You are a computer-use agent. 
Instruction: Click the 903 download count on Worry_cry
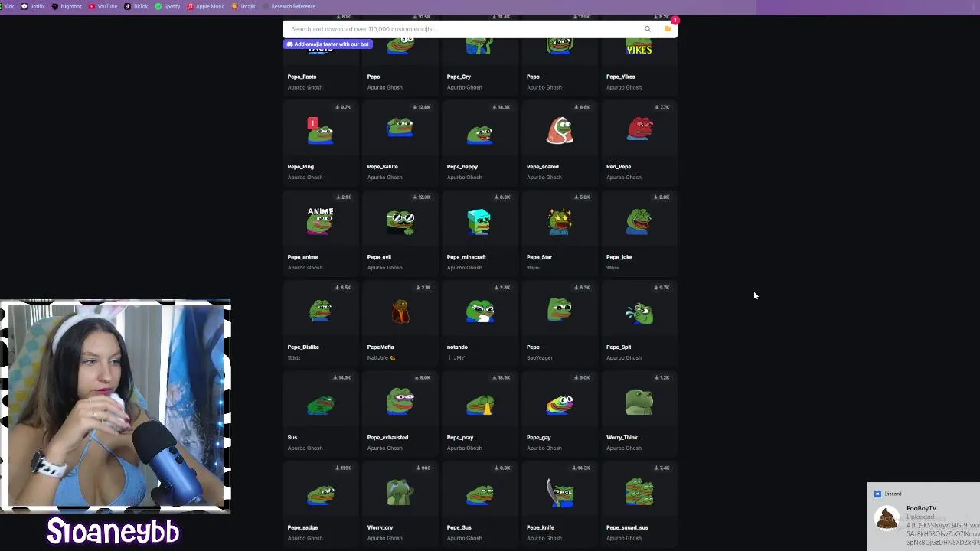point(424,468)
